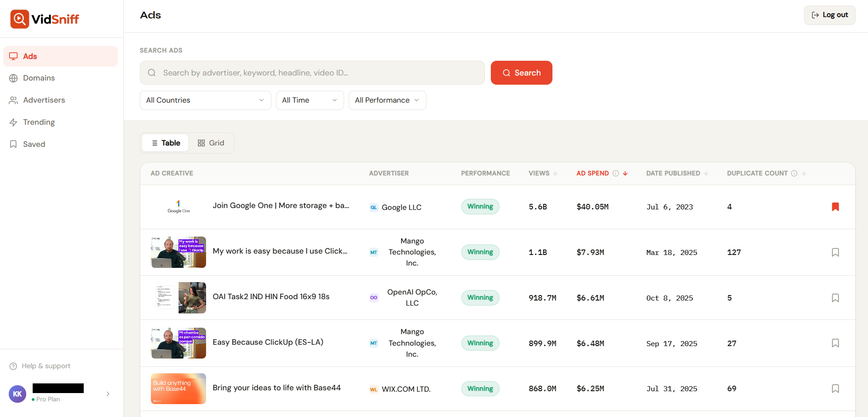Open the All Countries dropdown

[205, 100]
